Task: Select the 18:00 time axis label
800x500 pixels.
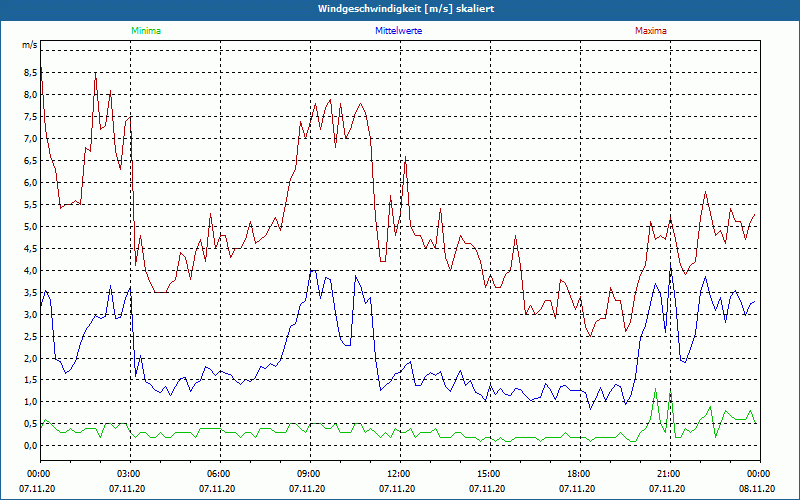Action: tap(579, 473)
